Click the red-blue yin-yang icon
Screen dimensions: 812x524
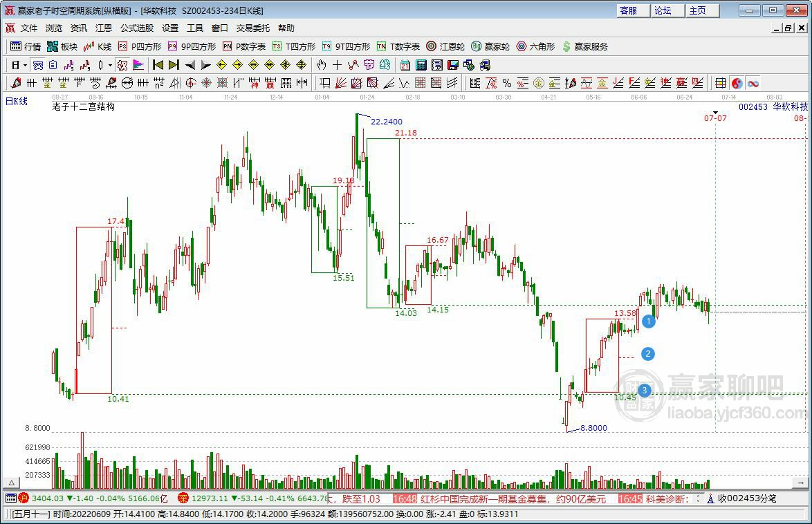[x=737, y=83]
